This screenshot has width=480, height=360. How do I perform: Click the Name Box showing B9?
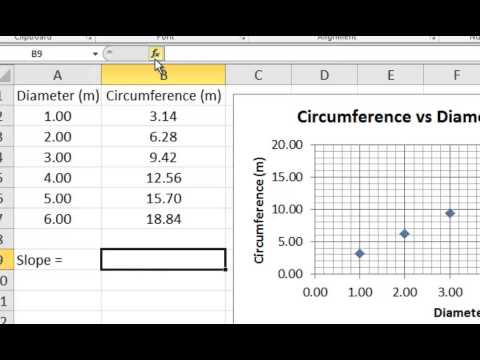[x=45, y=54]
